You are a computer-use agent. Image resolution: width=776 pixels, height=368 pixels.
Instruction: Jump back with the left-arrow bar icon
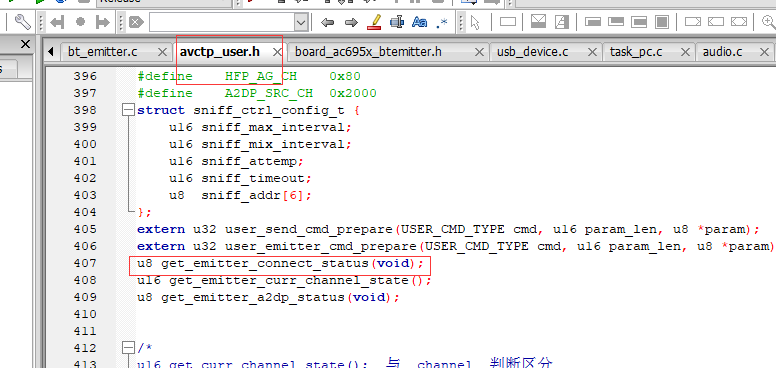(57, 22)
